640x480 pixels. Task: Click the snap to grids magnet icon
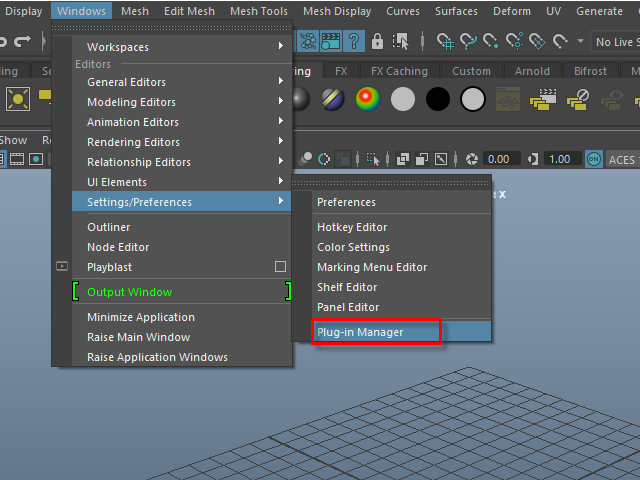(x=445, y=42)
